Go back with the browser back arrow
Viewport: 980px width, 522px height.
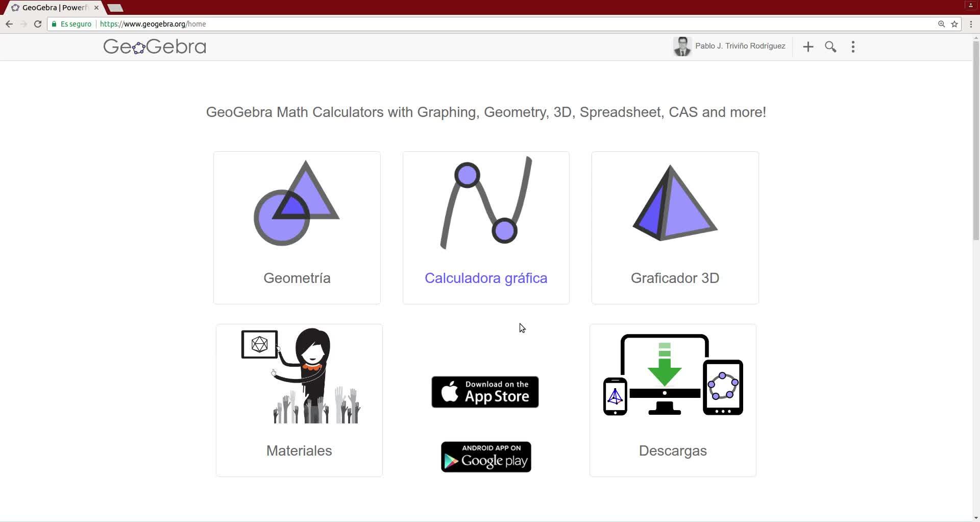tap(9, 24)
